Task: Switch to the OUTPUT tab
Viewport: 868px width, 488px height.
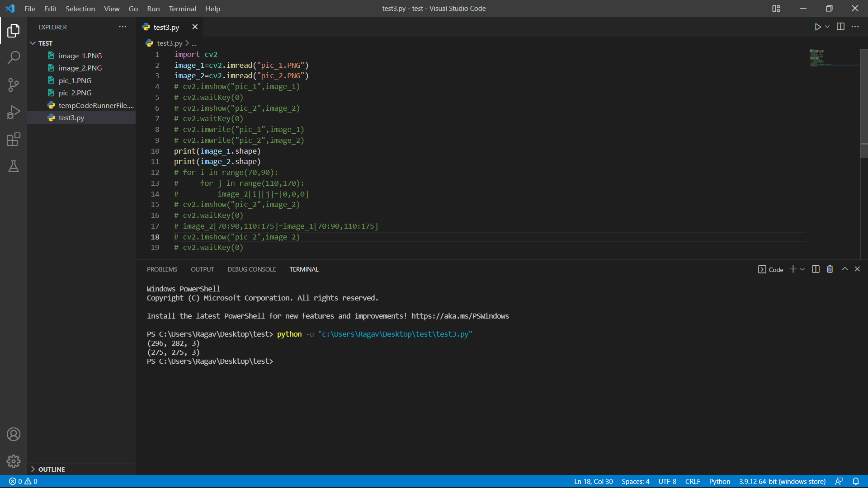Action: (x=202, y=269)
